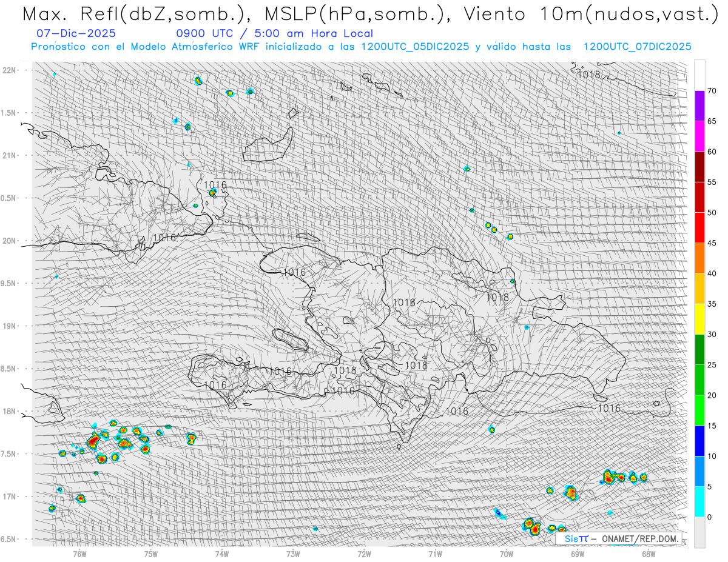Click the '1200UTC_07DIC2025' valid-until time text
The width and height of the screenshot is (728, 562).
(637, 47)
